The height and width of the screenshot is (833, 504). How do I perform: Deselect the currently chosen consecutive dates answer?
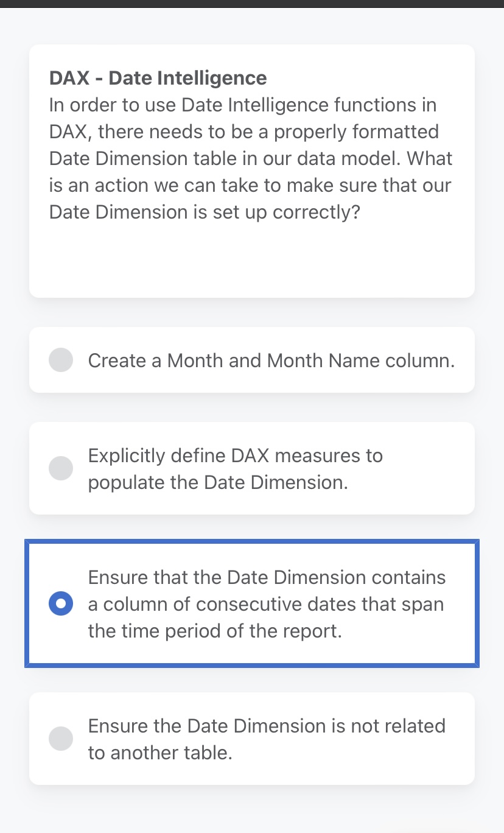point(61,603)
